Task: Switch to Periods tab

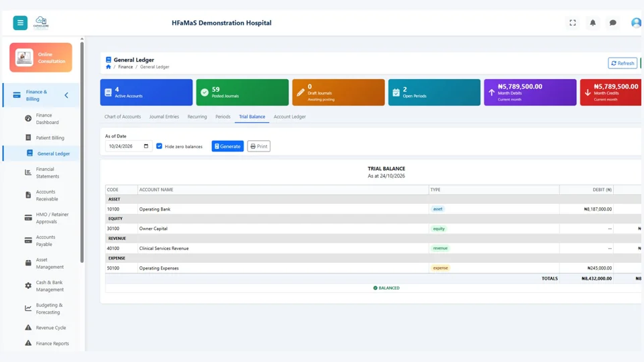Action: 223,117
